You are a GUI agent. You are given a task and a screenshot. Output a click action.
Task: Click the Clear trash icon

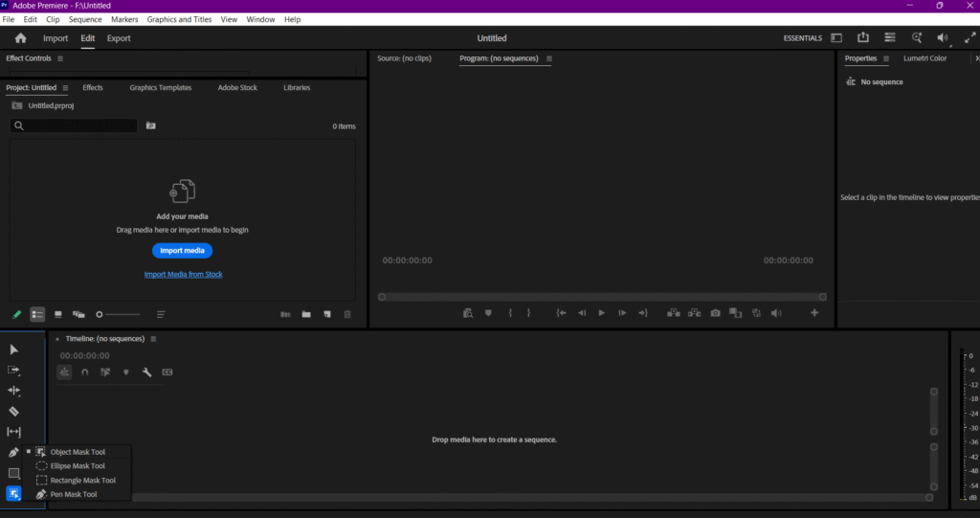[347, 315]
